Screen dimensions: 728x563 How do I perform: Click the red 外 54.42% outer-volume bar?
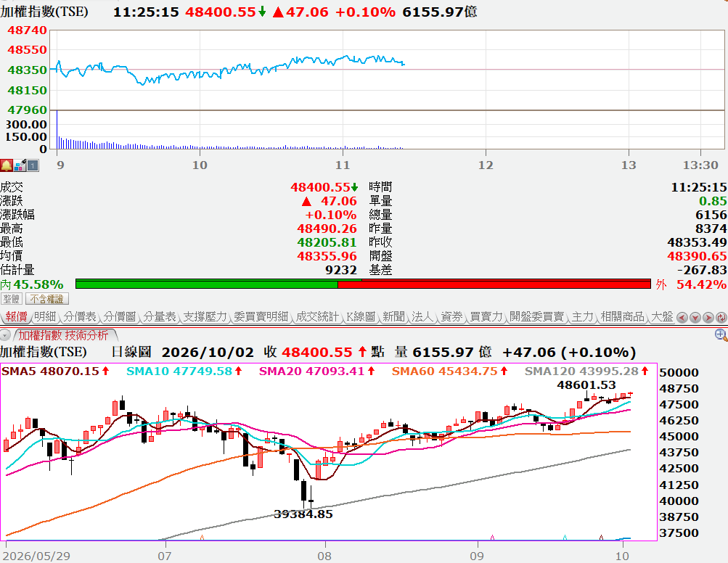[x=494, y=284]
